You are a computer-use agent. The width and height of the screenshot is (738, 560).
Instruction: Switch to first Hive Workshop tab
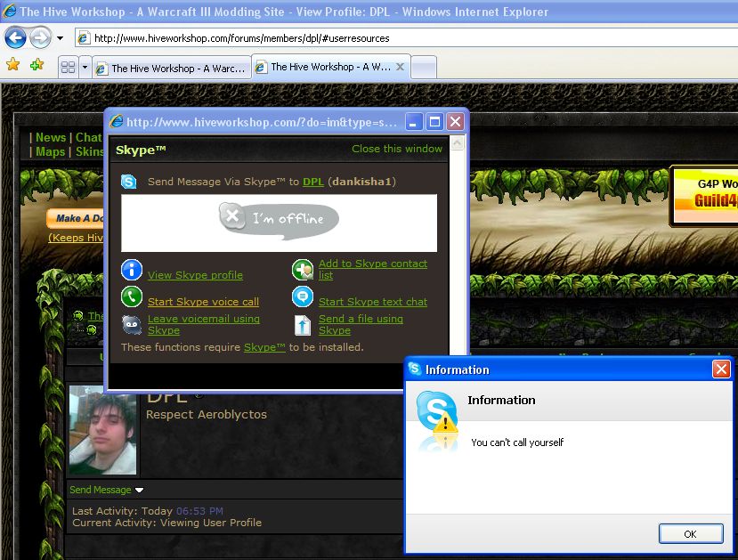click(x=171, y=69)
